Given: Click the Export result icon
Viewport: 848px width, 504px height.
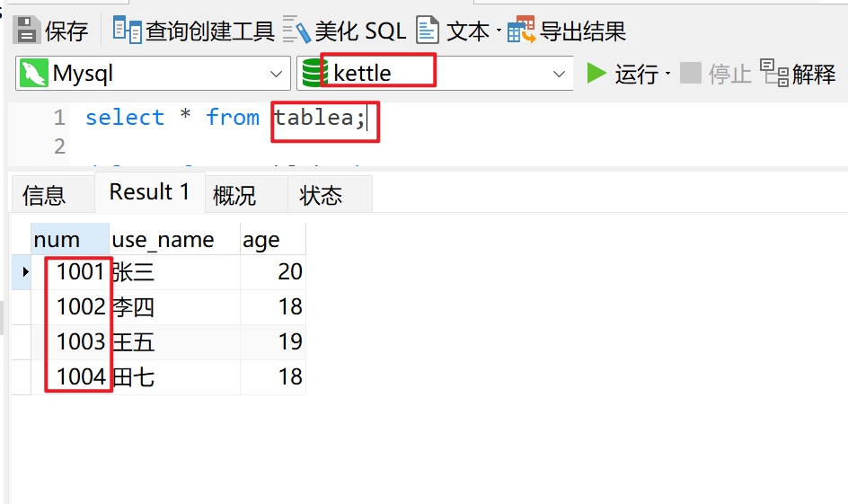Looking at the screenshot, I should pyautogui.click(x=521, y=30).
